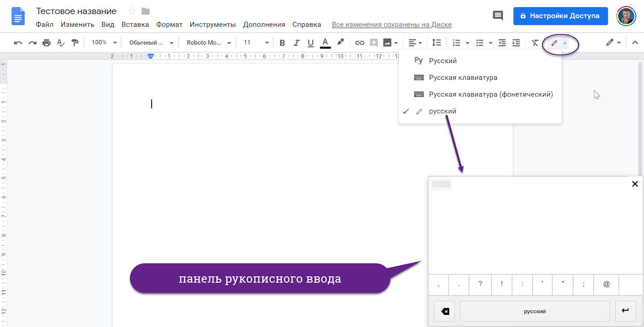The height and width of the screenshot is (327, 644).
Task: Open the Файл menu
Action: pyautogui.click(x=45, y=25)
